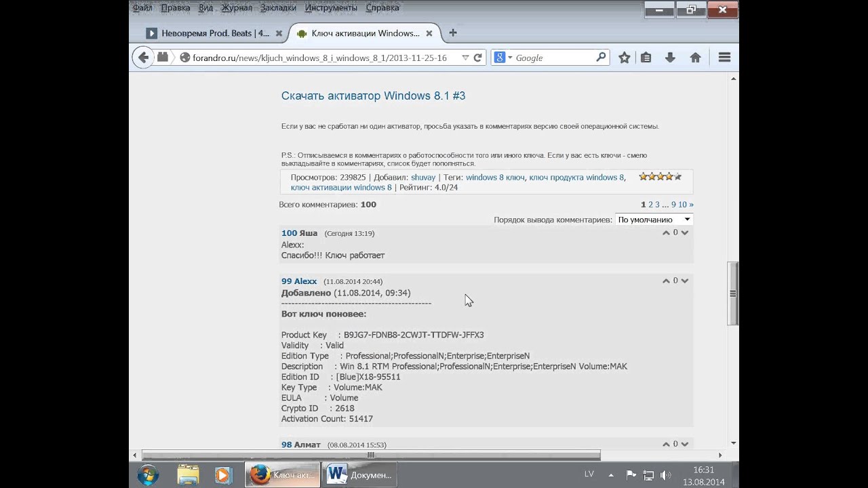Open a new tab with the plus button
This screenshot has width=868, height=488.
(453, 33)
